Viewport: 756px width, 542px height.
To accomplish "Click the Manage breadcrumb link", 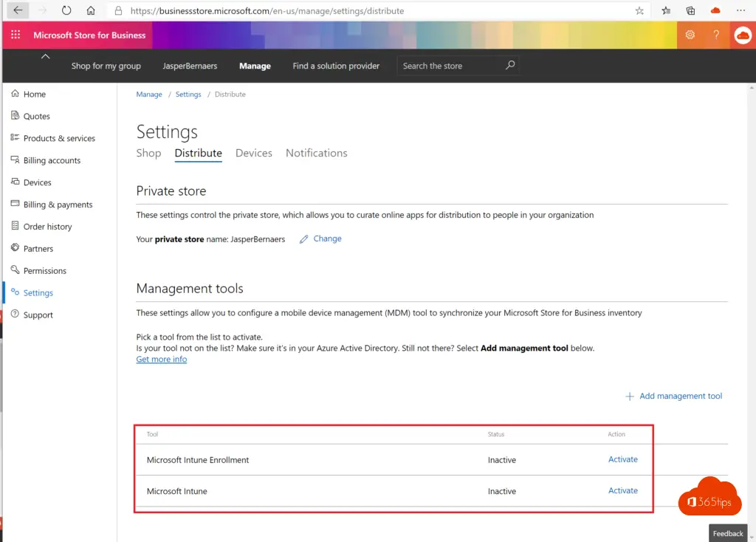I will [x=149, y=95].
